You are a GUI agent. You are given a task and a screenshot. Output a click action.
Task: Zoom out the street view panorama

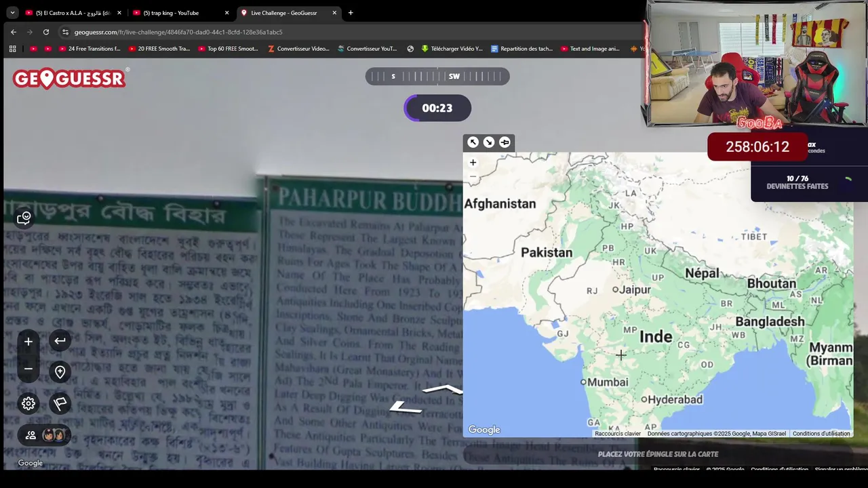28,369
